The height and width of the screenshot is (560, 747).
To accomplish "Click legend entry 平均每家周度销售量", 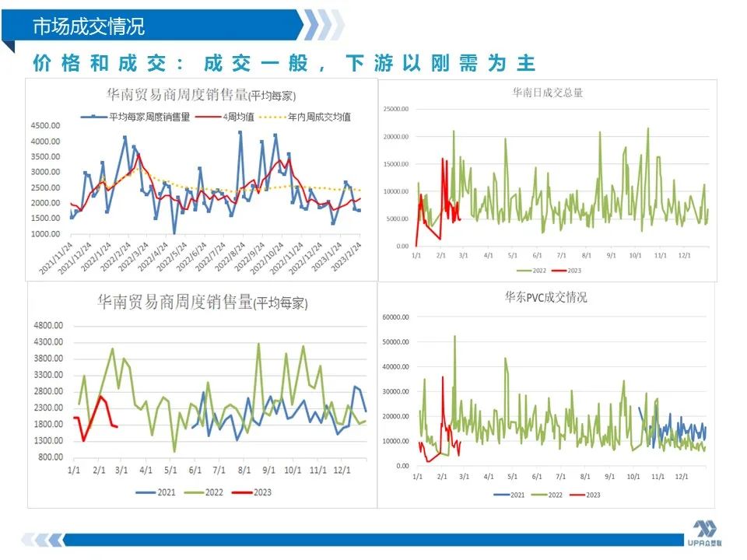I will pos(135,117).
